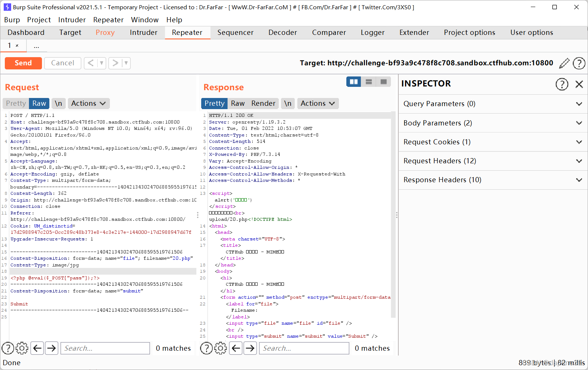Screen dimensions: 588x370
Task: Edit the target with the pencil icon
Action: [x=564, y=63]
